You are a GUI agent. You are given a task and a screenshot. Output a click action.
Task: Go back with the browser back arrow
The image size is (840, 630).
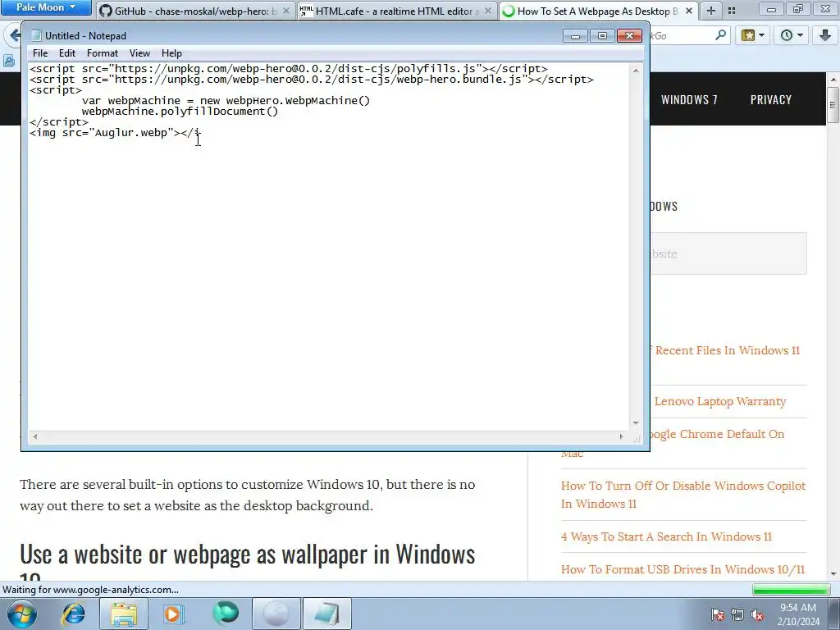pyautogui.click(x=14, y=36)
